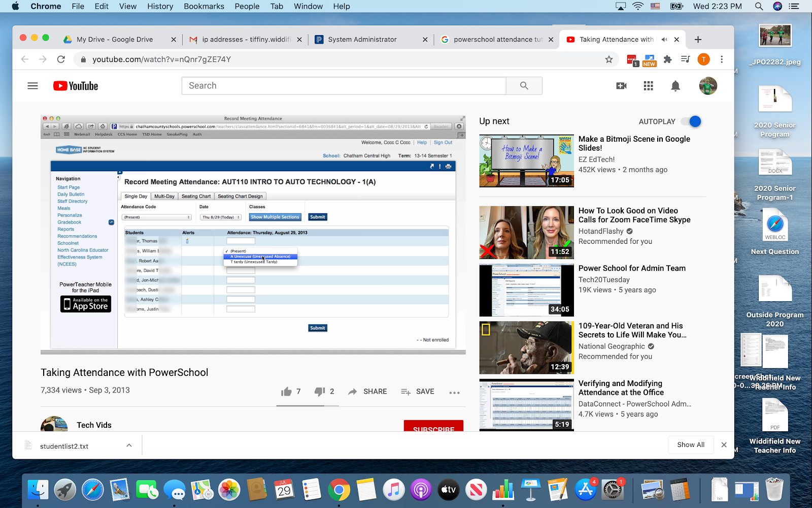Open the YouTube create video camera icon

(x=621, y=86)
